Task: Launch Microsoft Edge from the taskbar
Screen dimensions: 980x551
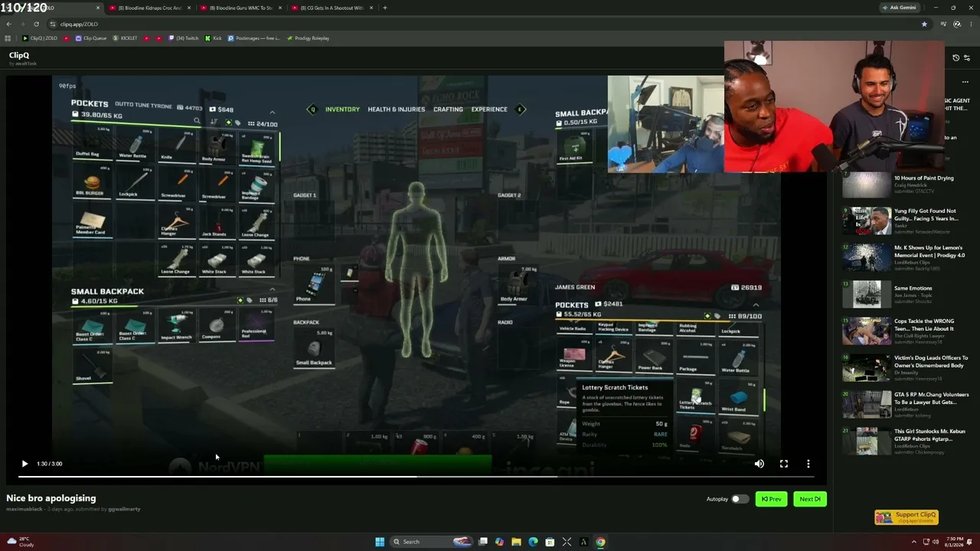Action: pyautogui.click(x=533, y=542)
